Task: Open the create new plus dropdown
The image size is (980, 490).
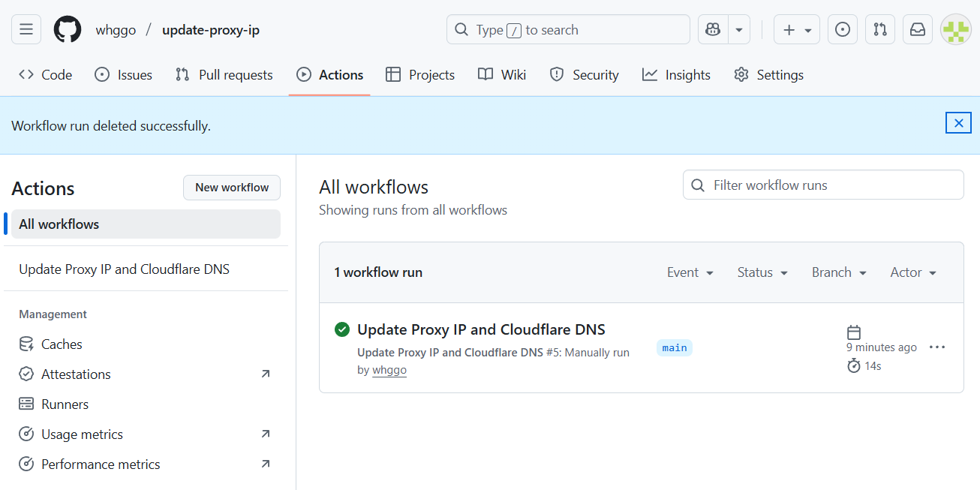Action: click(x=796, y=30)
